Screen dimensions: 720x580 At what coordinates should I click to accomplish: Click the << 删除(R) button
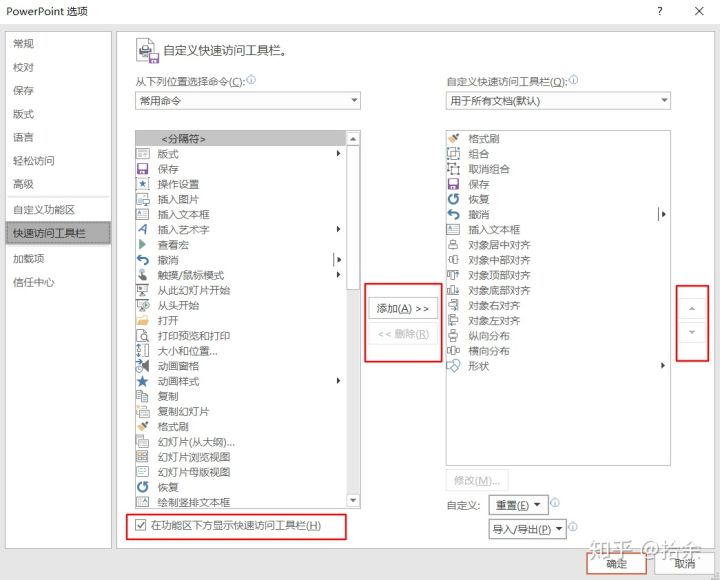tap(403, 334)
